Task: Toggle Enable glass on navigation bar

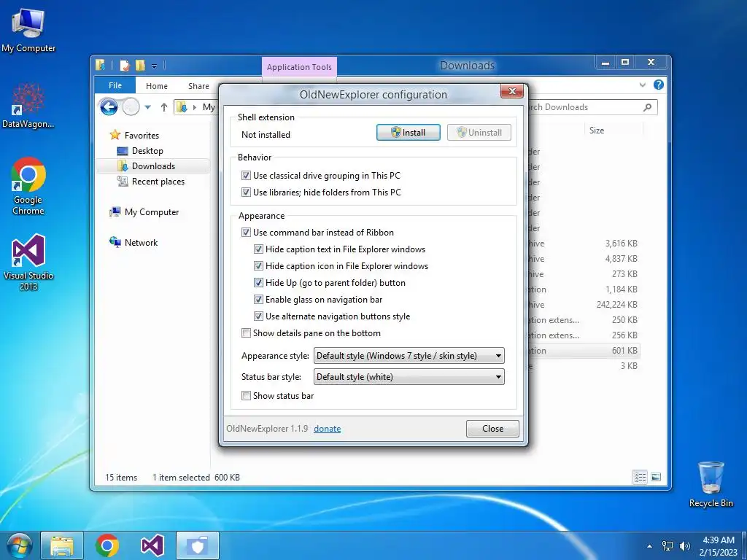Action: pyautogui.click(x=258, y=299)
